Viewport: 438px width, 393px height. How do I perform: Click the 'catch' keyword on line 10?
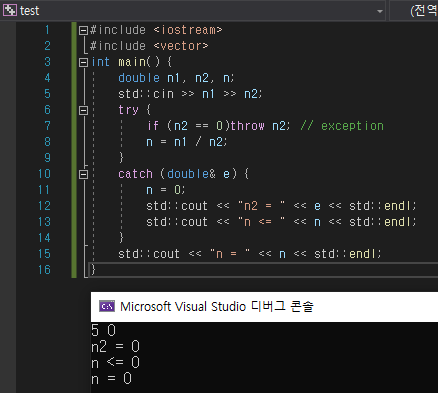coord(135,174)
